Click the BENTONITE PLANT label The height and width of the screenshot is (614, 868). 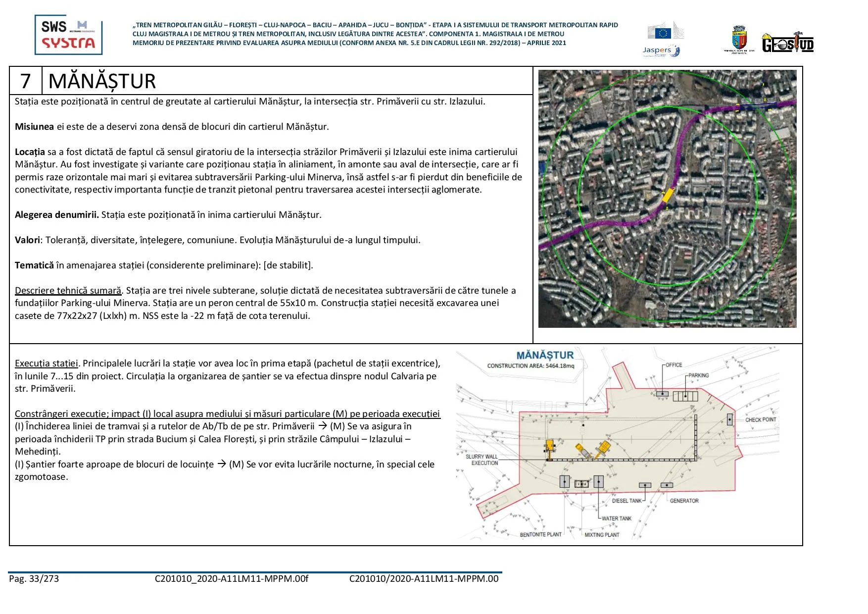click(x=540, y=535)
